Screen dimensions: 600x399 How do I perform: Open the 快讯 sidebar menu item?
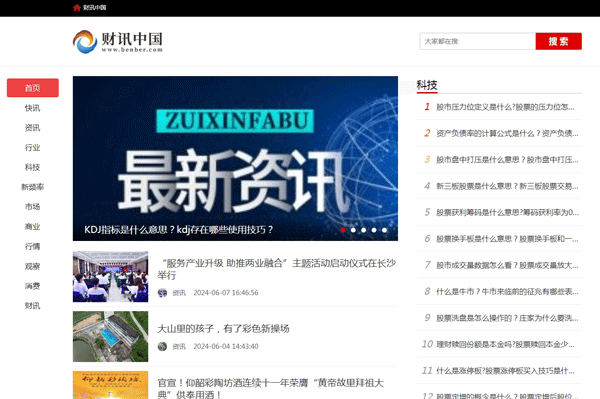click(x=33, y=108)
